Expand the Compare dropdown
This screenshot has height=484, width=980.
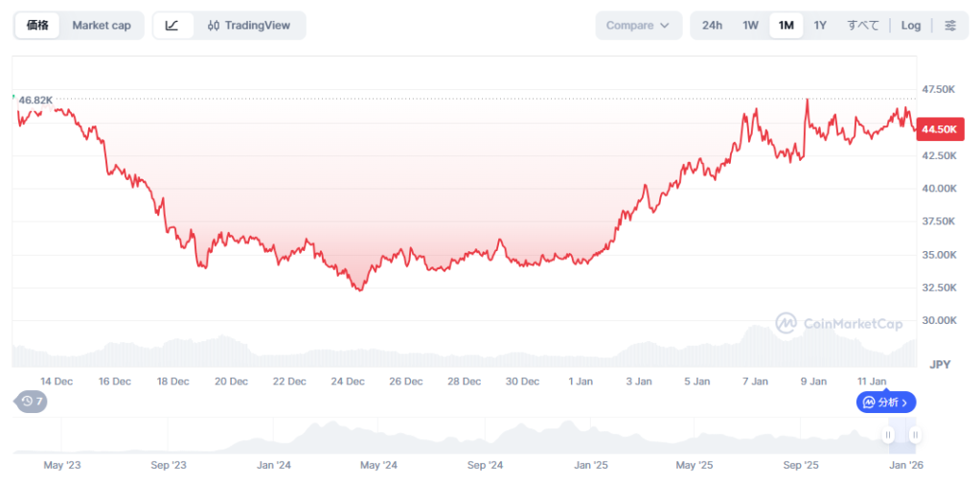tap(638, 26)
